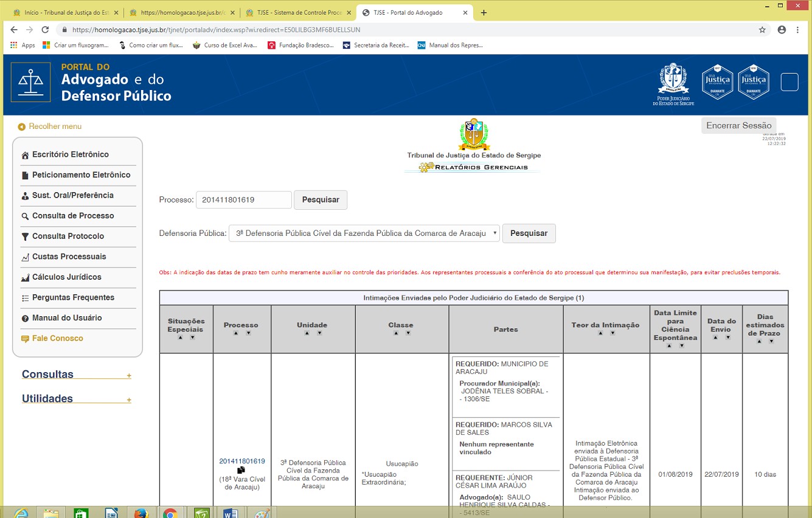Sort Dias estimados de Prazo descending
812x518 pixels.
click(x=771, y=342)
